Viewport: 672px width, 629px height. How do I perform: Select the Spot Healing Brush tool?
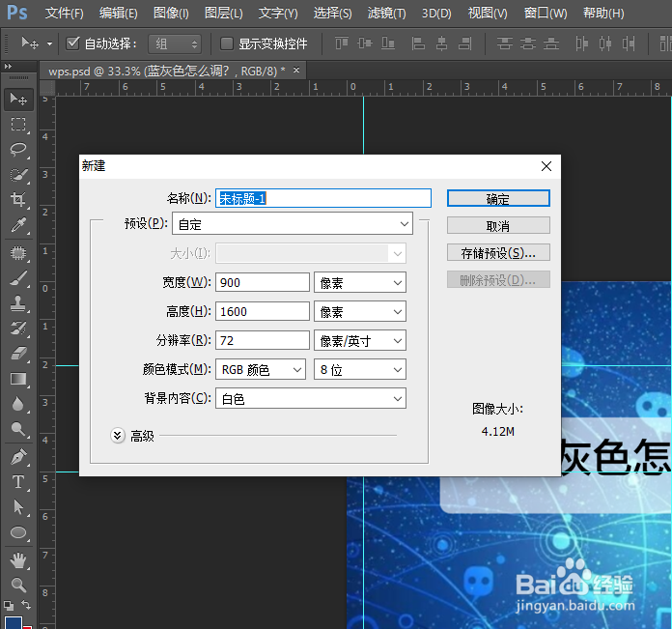click(x=18, y=253)
